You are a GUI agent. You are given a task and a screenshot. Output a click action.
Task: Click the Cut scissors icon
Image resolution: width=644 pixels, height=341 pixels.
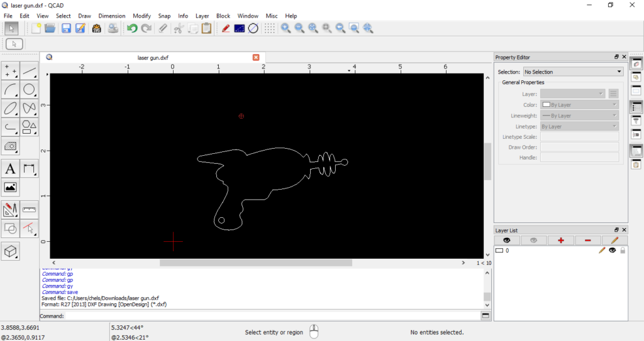click(x=178, y=28)
